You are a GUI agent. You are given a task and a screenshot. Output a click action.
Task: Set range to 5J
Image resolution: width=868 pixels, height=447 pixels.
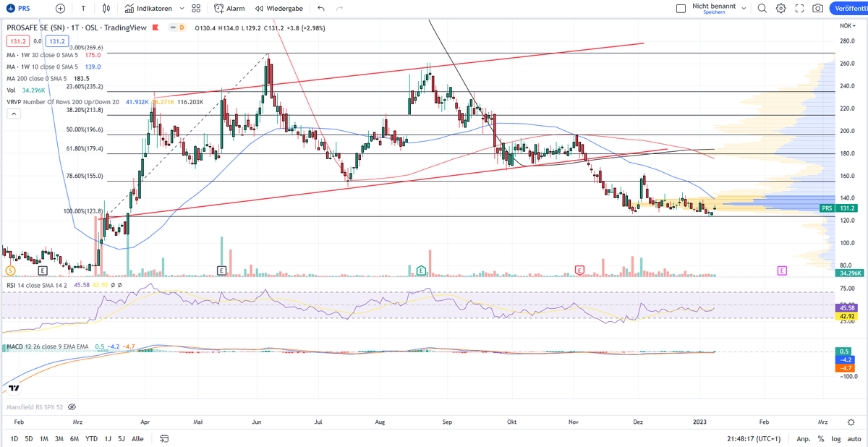tap(121, 438)
